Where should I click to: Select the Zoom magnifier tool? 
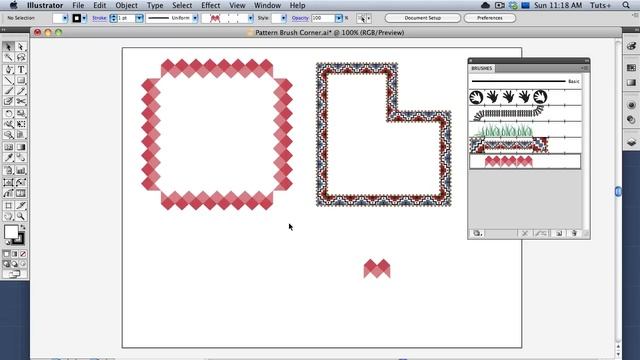point(21,216)
